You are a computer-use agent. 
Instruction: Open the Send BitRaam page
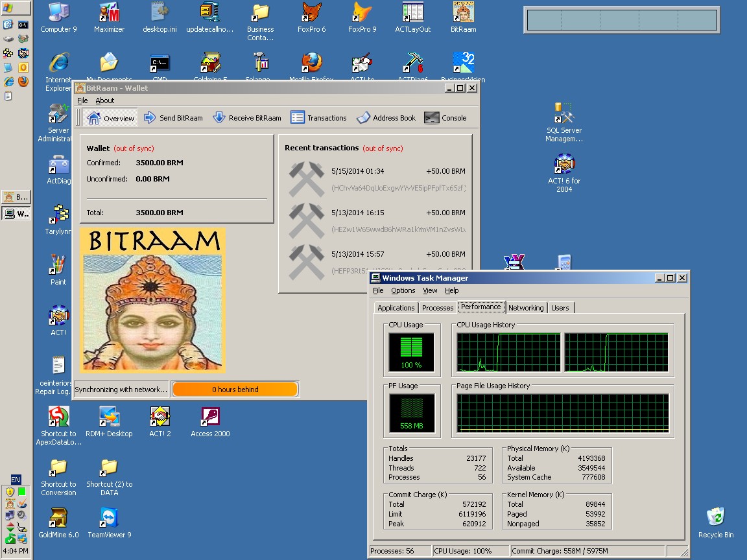(x=173, y=118)
